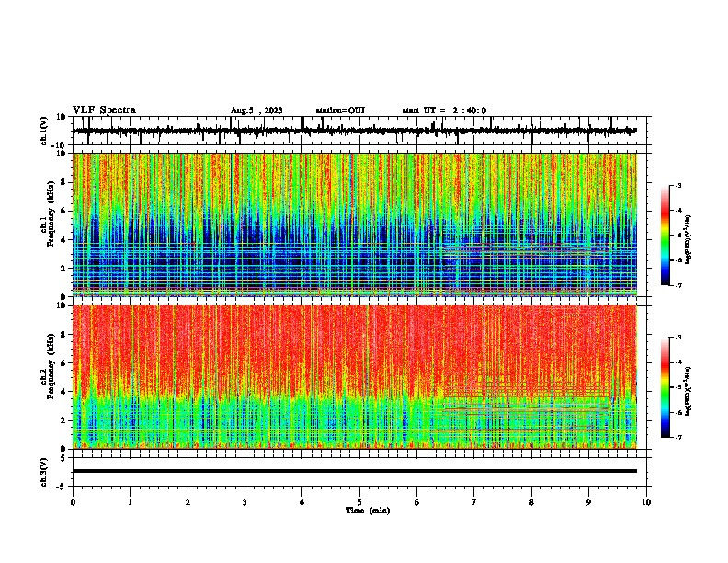Click the "ch.3(V)" axis label
This screenshot has height=563, width=728.
(44, 472)
